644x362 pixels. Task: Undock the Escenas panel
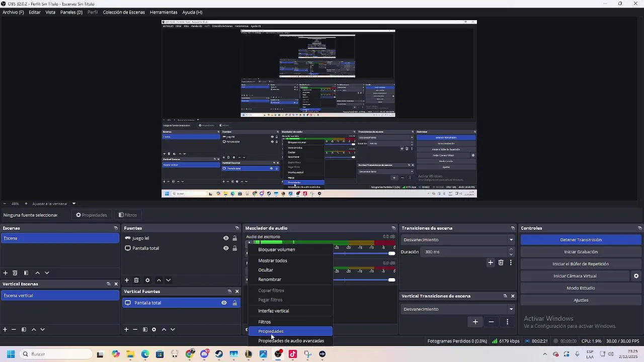tap(116, 228)
